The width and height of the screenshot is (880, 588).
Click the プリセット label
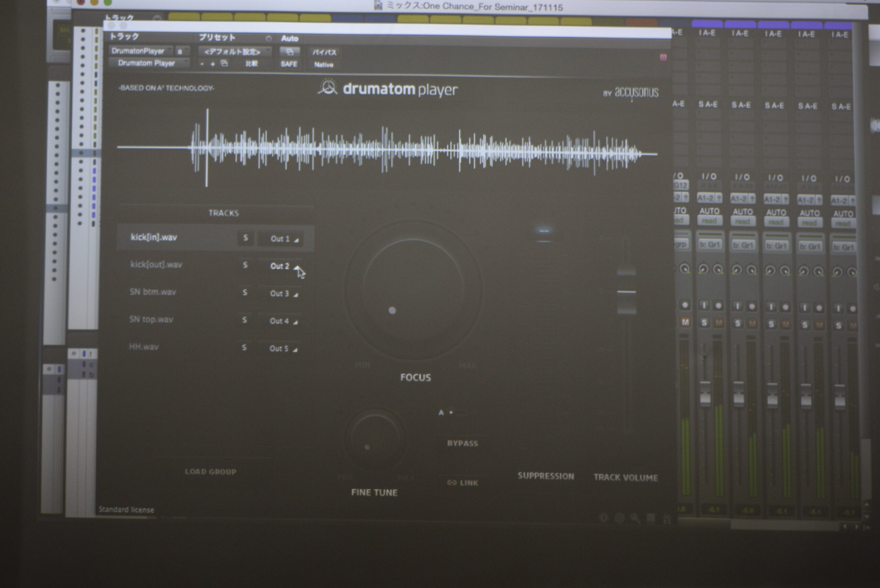tap(217, 37)
